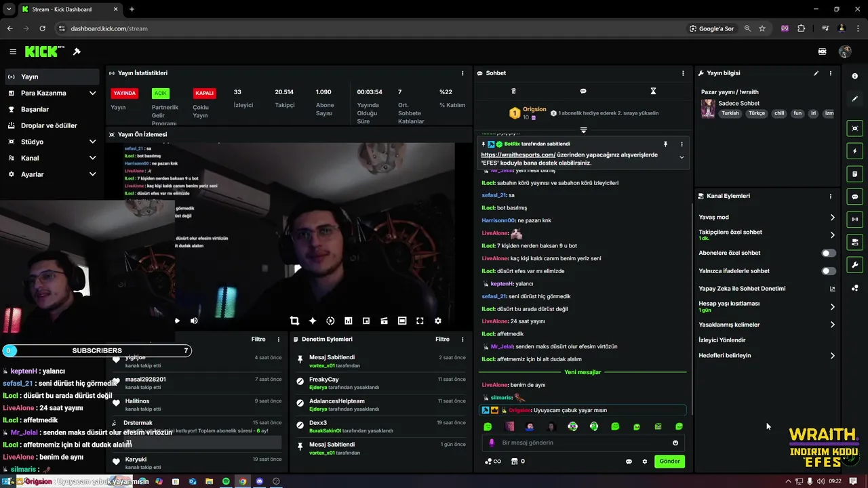This screenshot has height=488, width=868.
Task: Open the hamburger menu beside Kick logo
Action: pyautogui.click(x=13, y=52)
